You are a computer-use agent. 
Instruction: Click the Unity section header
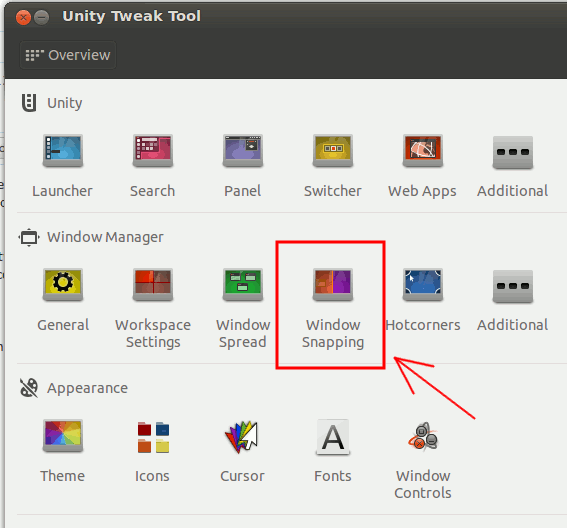(x=52, y=103)
